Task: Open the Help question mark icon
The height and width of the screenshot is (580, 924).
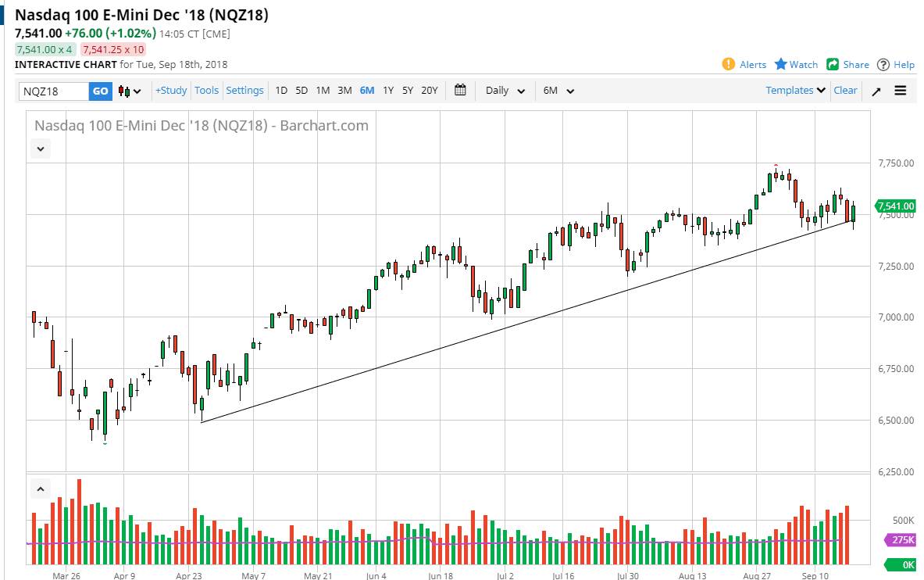Action: [x=881, y=65]
